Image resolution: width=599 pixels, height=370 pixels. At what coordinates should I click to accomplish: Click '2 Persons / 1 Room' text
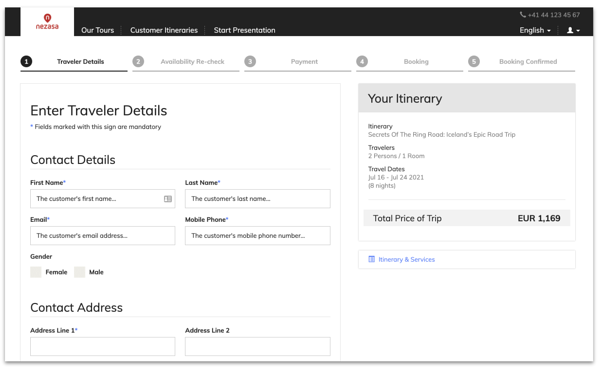coord(397,156)
